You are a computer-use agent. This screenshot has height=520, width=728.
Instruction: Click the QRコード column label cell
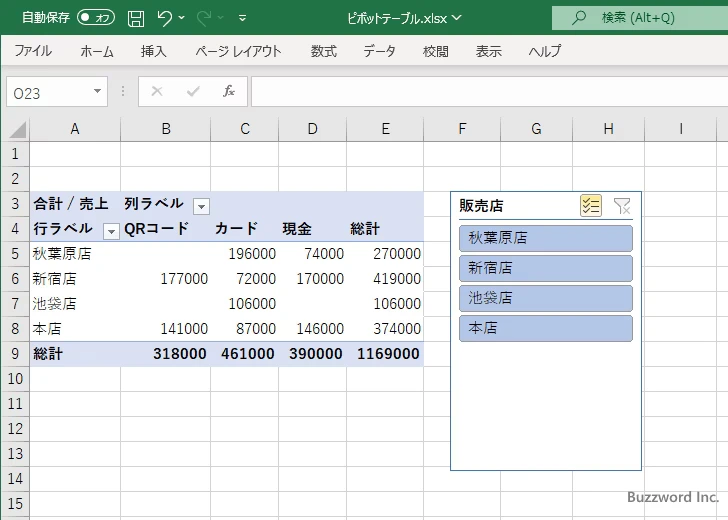point(165,229)
